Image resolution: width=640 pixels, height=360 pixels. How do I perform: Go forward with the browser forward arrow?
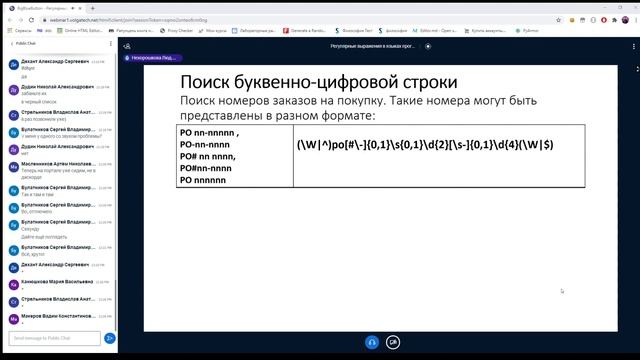click(20, 20)
